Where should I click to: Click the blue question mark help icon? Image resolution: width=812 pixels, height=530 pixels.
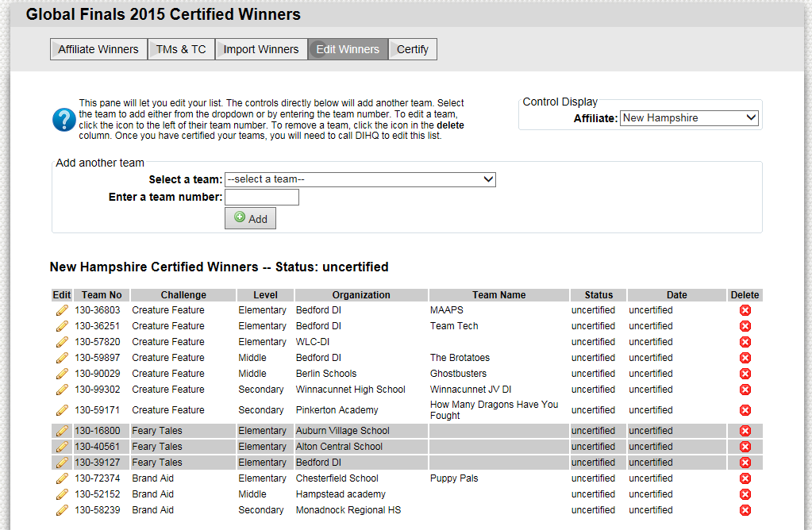(64, 120)
